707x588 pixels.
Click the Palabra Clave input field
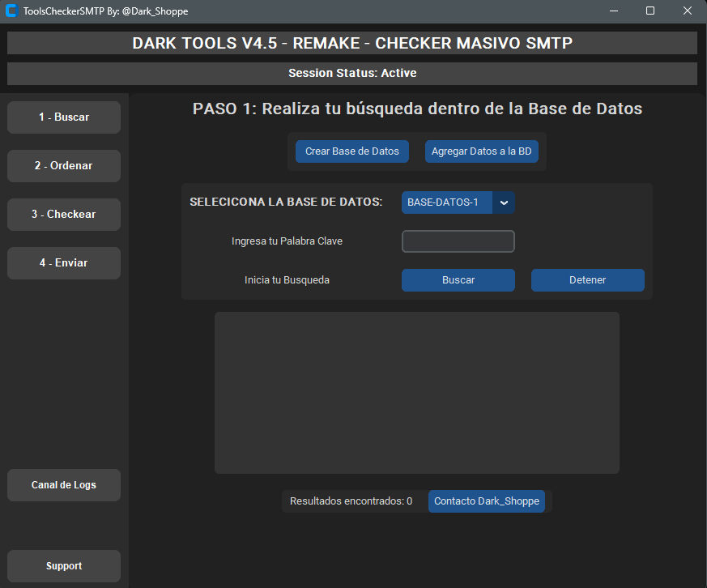[458, 241]
